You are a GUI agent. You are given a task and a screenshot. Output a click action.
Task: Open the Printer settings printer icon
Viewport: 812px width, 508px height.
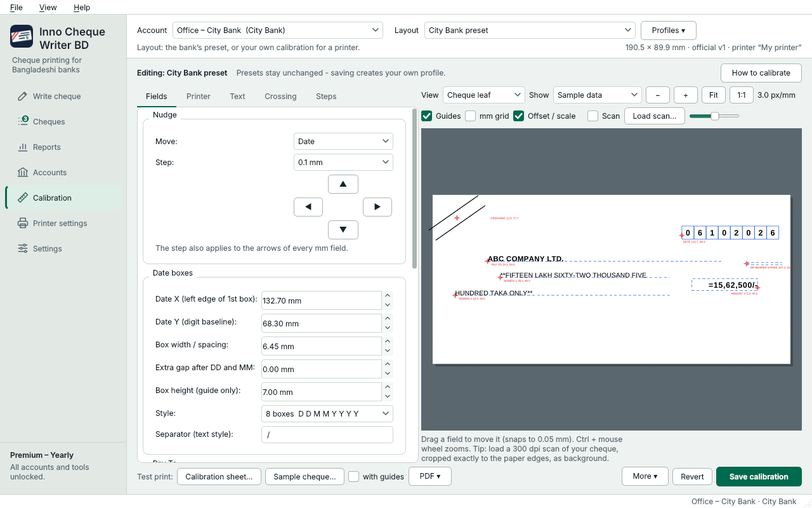coord(23,224)
